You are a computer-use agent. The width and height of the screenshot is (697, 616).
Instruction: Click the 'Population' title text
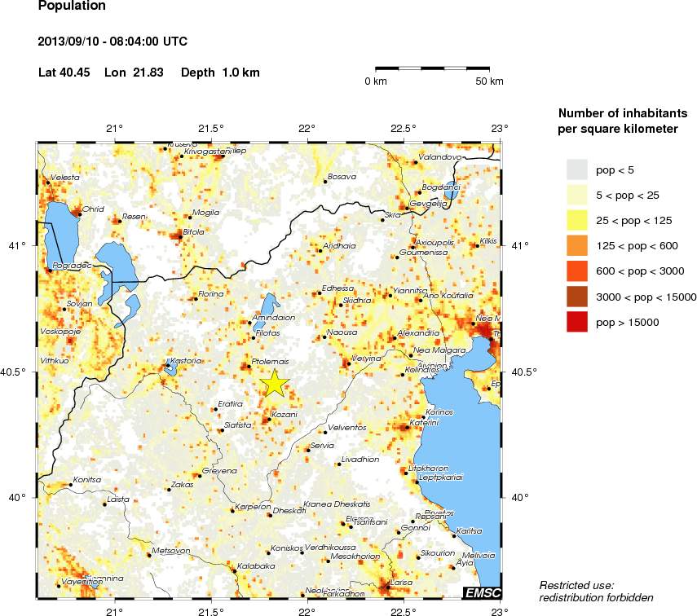point(72,6)
